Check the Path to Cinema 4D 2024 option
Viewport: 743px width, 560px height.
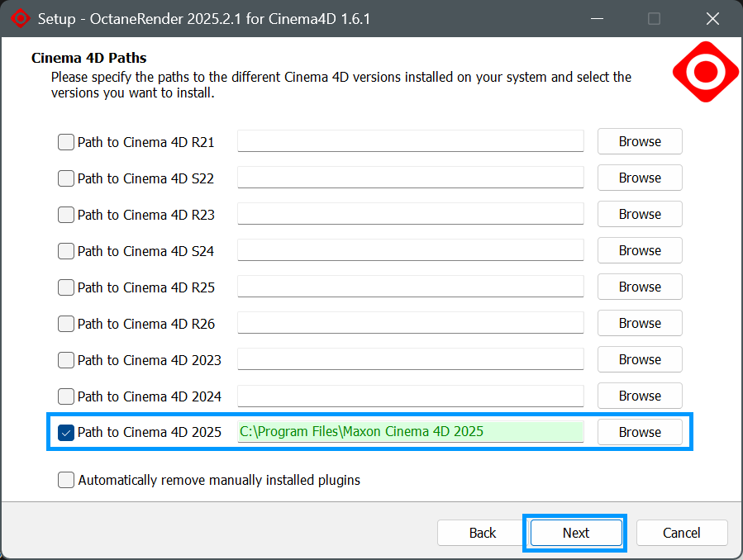(x=66, y=396)
